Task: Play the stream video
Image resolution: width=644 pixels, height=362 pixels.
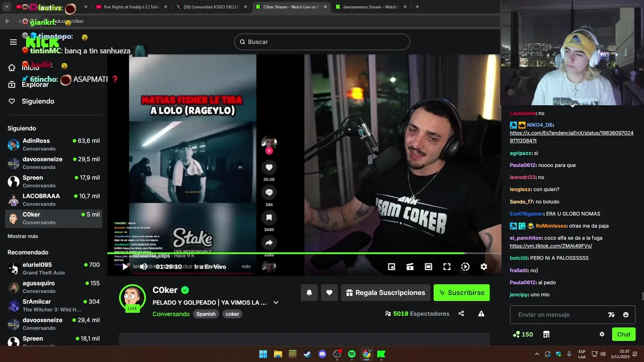Action: pyautogui.click(x=125, y=267)
